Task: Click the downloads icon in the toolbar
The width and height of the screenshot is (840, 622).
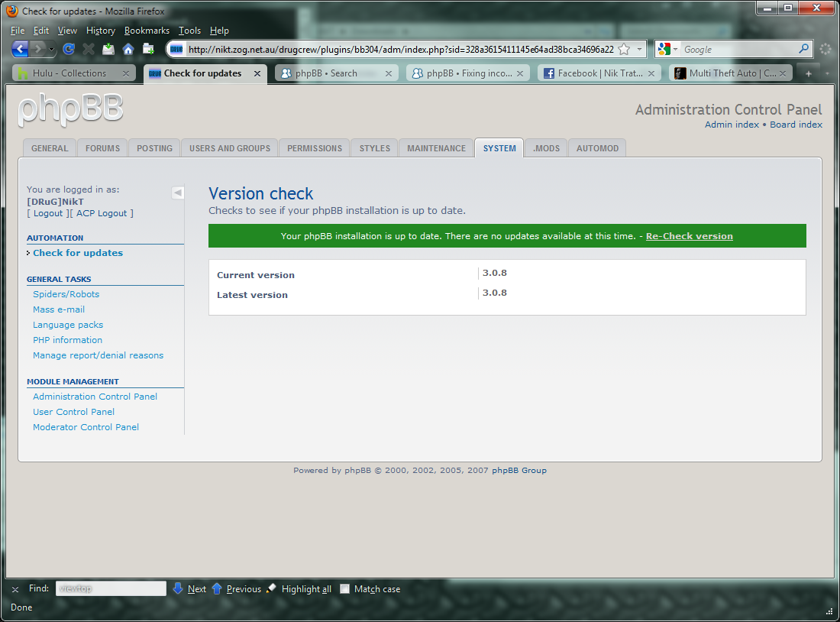Action: click(108, 49)
